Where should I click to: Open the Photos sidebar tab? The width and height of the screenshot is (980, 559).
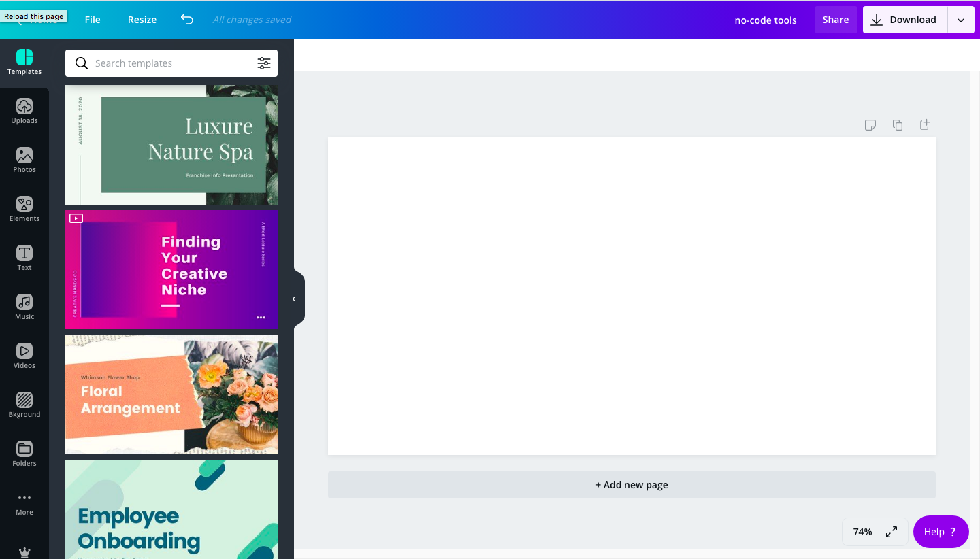point(24,160)
